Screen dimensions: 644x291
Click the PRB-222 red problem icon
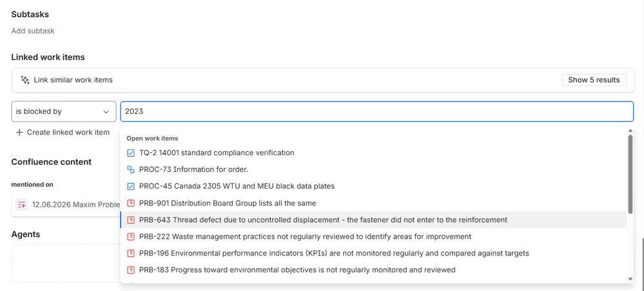131,237
